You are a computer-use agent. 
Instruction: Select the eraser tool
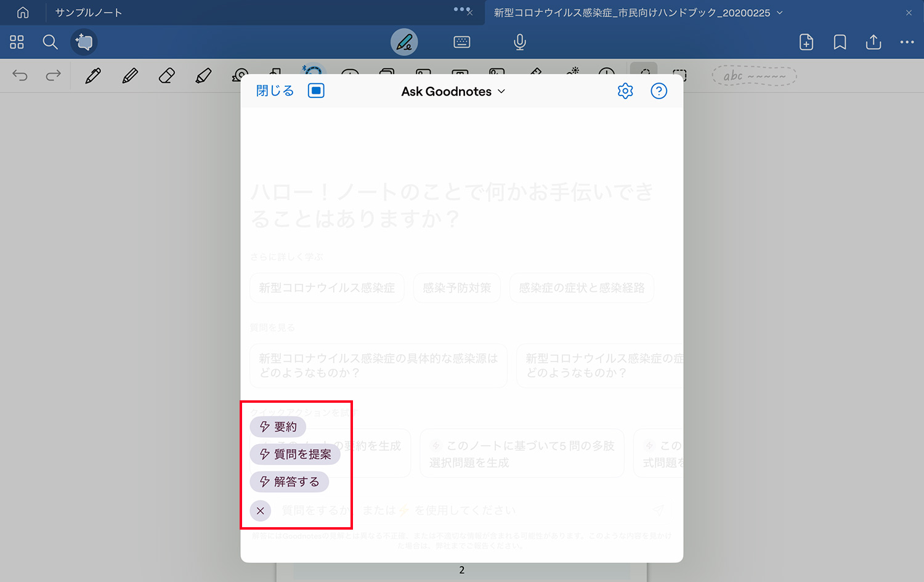coord(166,76)
